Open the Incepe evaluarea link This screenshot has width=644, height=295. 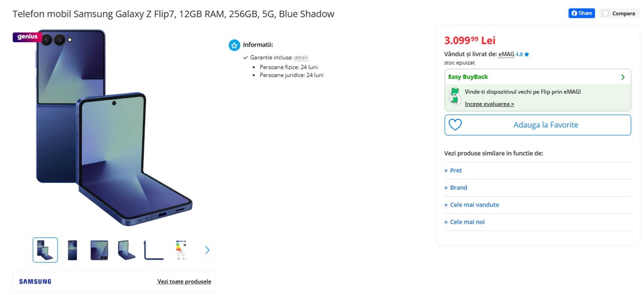(x=489, y=104)
